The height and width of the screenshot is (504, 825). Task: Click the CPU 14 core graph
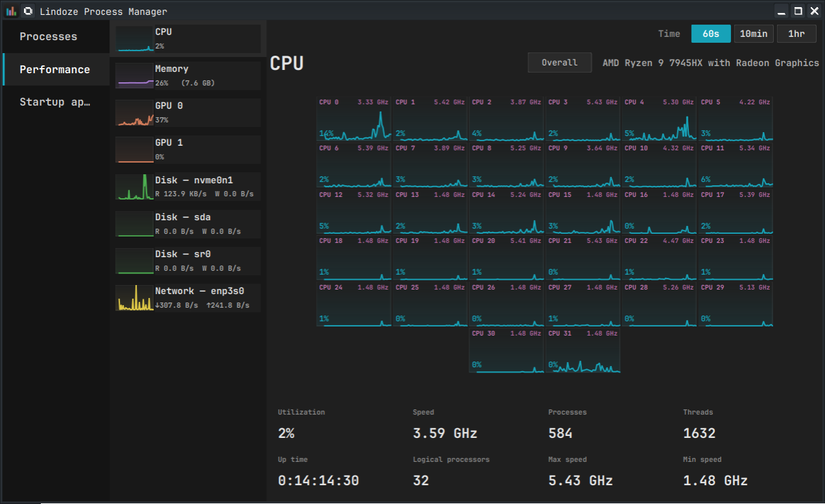point(507,212)
